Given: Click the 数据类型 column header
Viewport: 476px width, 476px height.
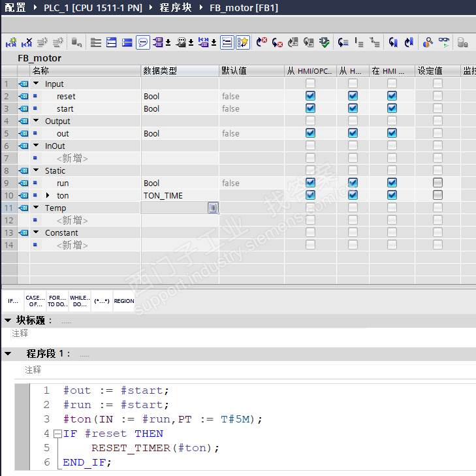Looking at the screenshot, I should (x=180, y=71).
